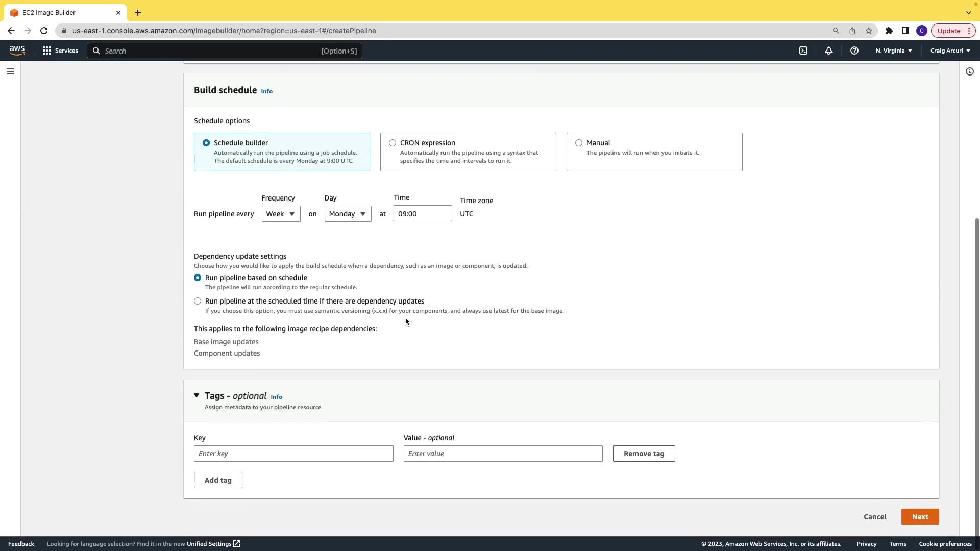This screenshot has width=980, height=551.
Task: Click the browser extensions puzzle icon
Action: [889, 31]
